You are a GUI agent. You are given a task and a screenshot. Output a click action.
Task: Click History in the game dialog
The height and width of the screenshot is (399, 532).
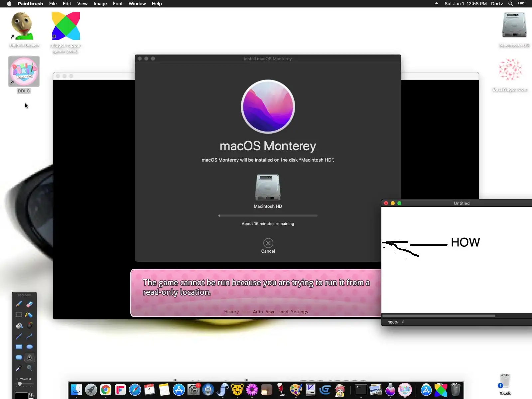click(x=231, y=312)
